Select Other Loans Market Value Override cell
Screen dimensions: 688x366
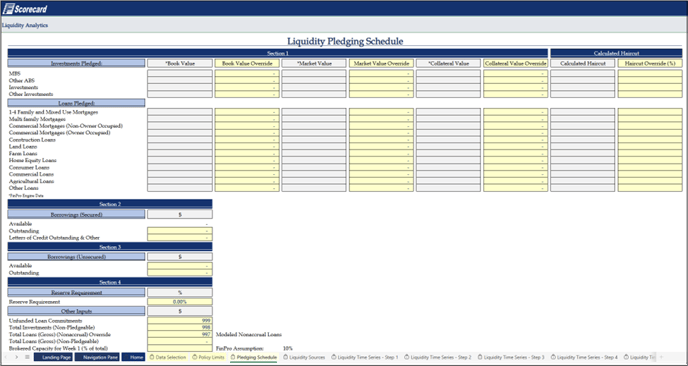381,188
